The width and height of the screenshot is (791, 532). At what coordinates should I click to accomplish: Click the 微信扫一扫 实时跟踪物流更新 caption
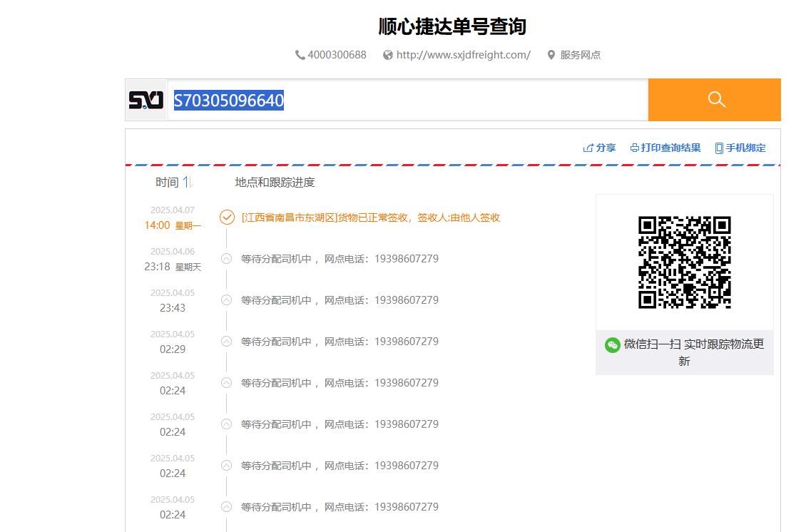(693, 352)
